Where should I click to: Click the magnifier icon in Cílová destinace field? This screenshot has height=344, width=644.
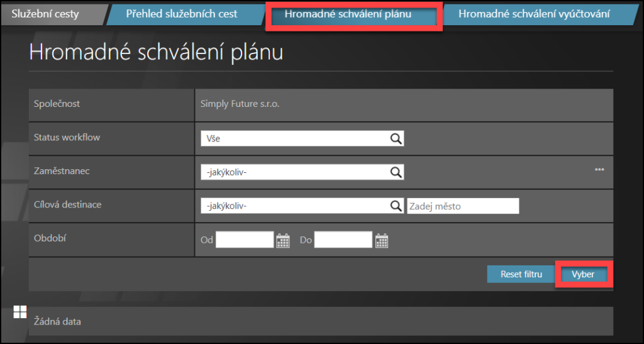pos(396,206)
